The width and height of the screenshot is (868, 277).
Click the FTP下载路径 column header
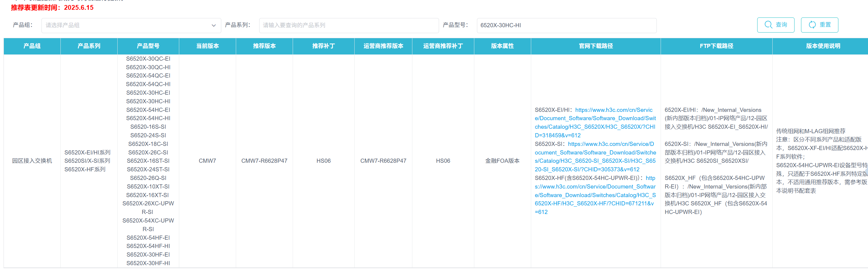[716, 46]
